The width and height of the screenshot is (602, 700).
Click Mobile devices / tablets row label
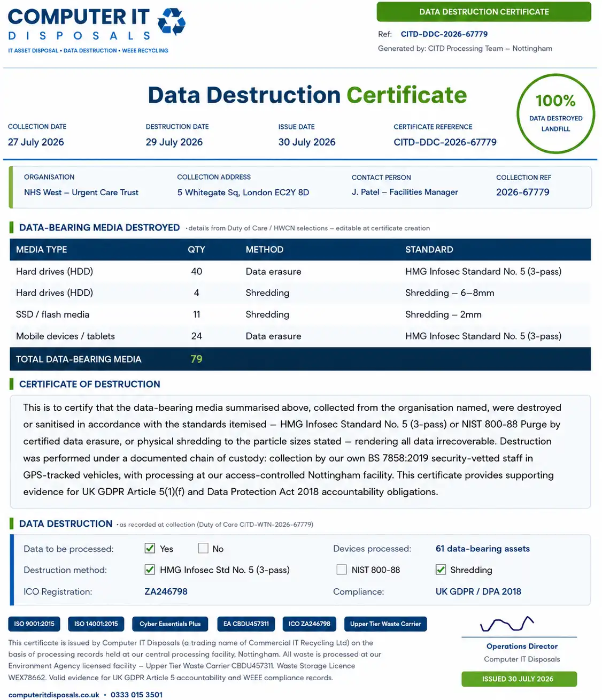coord(65,336)
